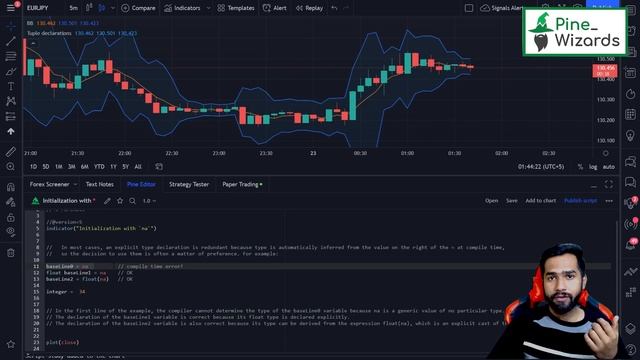This screenshot has width=640, height=360.
Task: Open the Indicators dialog
Action: pyautogui.click(x=182, y=8)
